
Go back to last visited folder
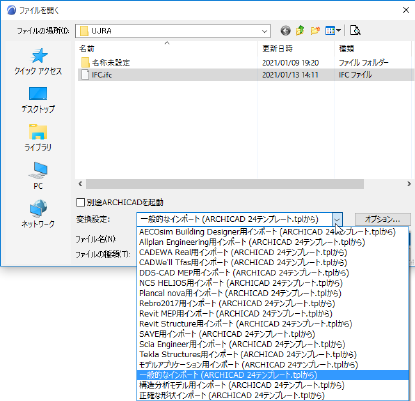tap(285, 31)
